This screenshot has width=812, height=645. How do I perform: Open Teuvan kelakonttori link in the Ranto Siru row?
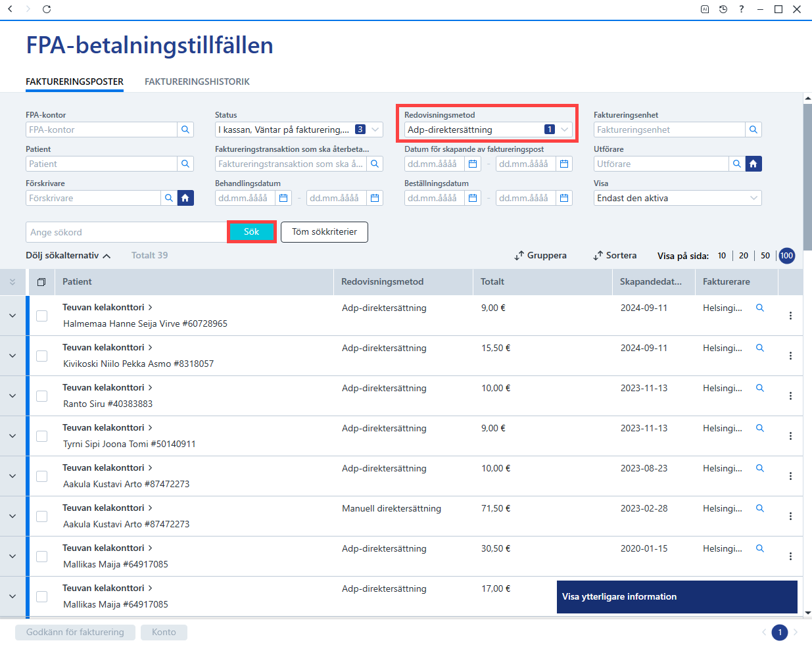tap(107, 387)
